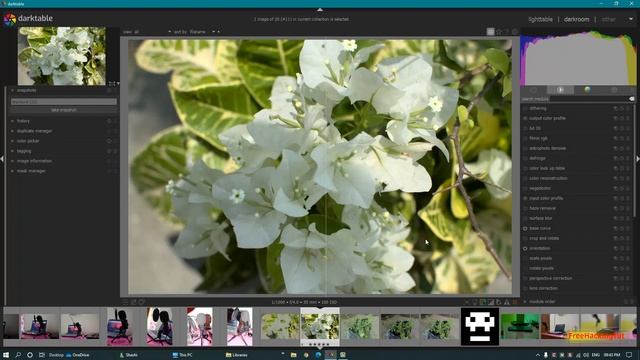Disable the base curve module
640x360 pixels.
click(525, 229)
